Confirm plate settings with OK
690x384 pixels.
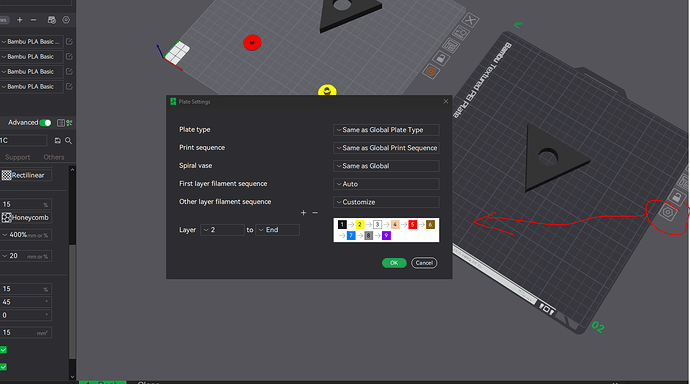(394, 263)
